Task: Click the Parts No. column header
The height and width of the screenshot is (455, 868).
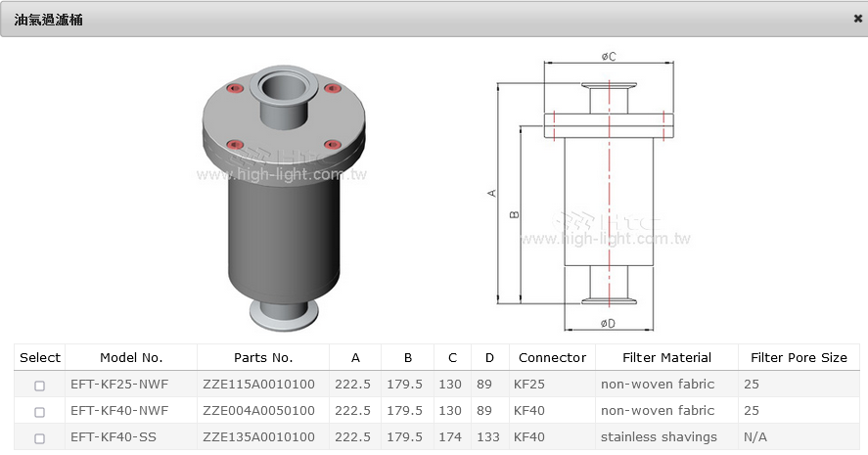Action: click(x=263, y=357)
